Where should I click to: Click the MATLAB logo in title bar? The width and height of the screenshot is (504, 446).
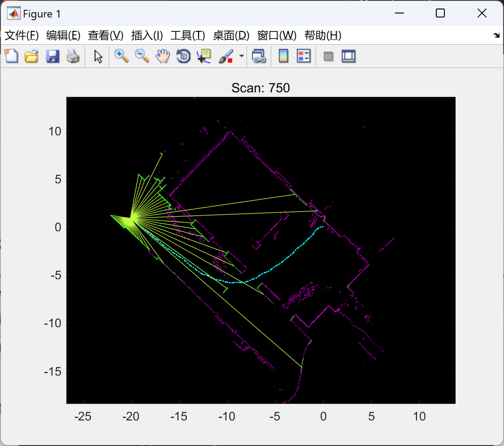coord(14,13)
